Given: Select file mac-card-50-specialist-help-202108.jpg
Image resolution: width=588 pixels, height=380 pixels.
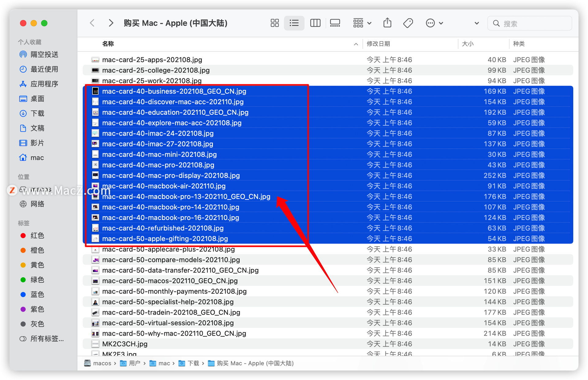Looking at the screenshot, I should (x=328, y=302).
